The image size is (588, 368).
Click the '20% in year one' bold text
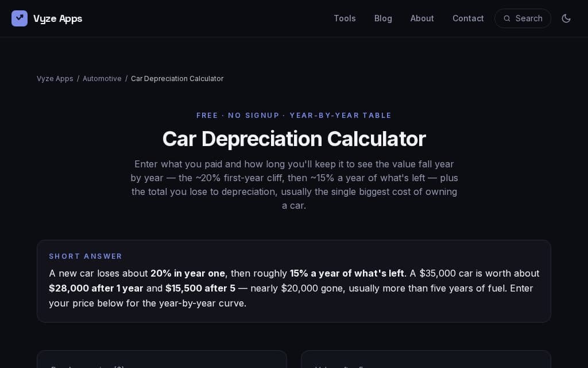[188, 273]
